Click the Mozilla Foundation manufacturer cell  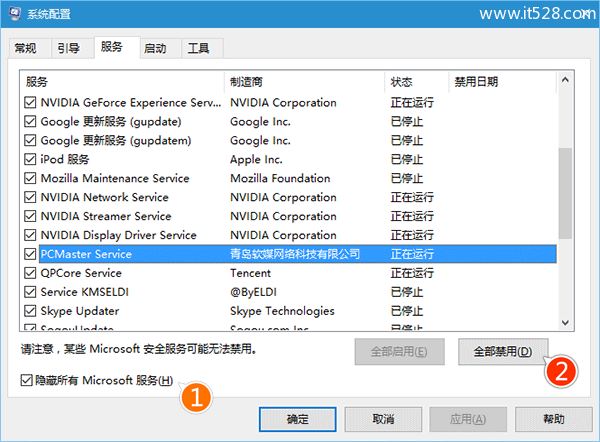[280, 178]
